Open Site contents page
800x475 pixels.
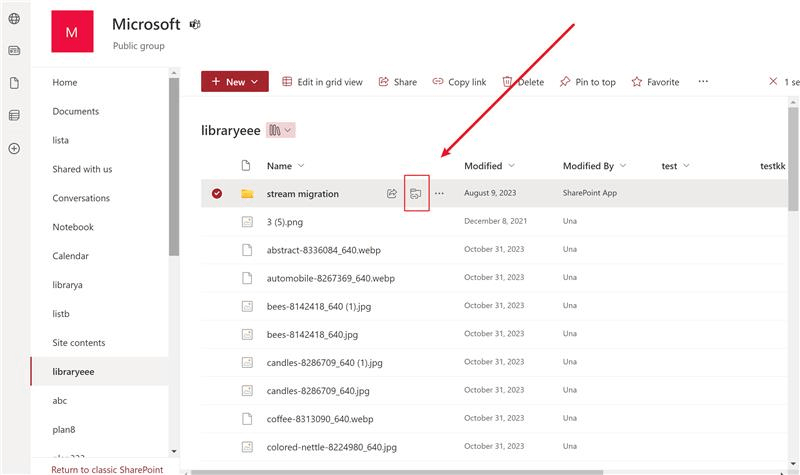pos(79,343)
